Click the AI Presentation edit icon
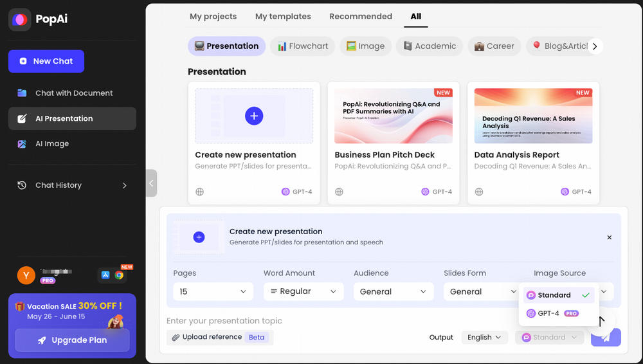Image resolution: width=643 pixels, height=364 pixels. point(22,118)
